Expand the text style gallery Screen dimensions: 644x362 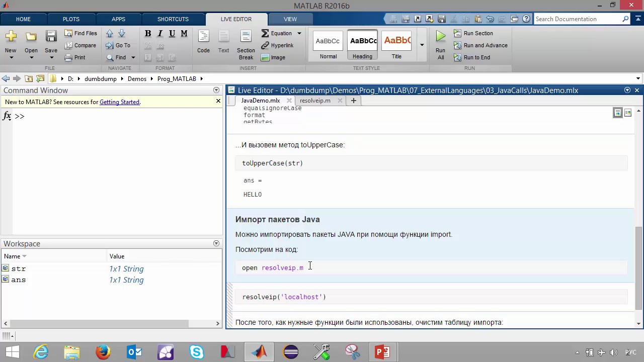[422, 45]
